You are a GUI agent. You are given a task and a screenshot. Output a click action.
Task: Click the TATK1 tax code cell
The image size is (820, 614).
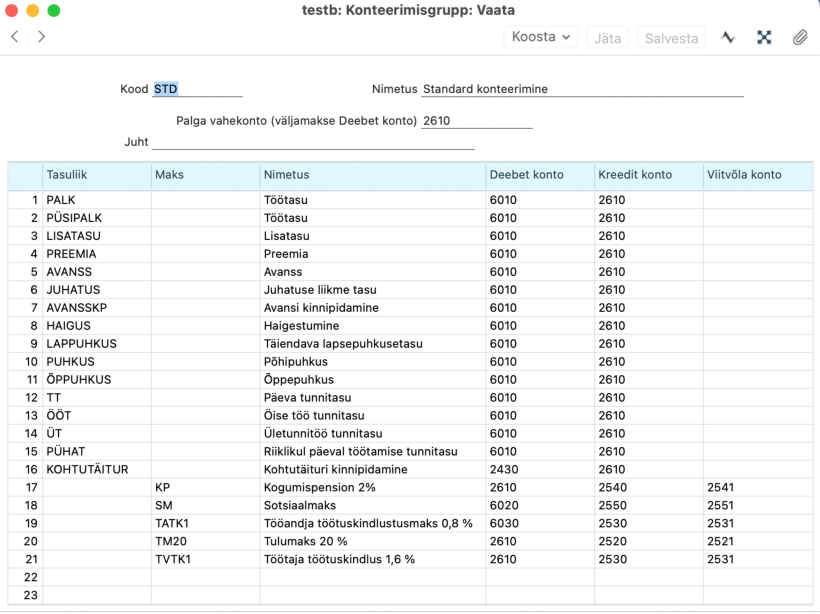coord(206,524)
